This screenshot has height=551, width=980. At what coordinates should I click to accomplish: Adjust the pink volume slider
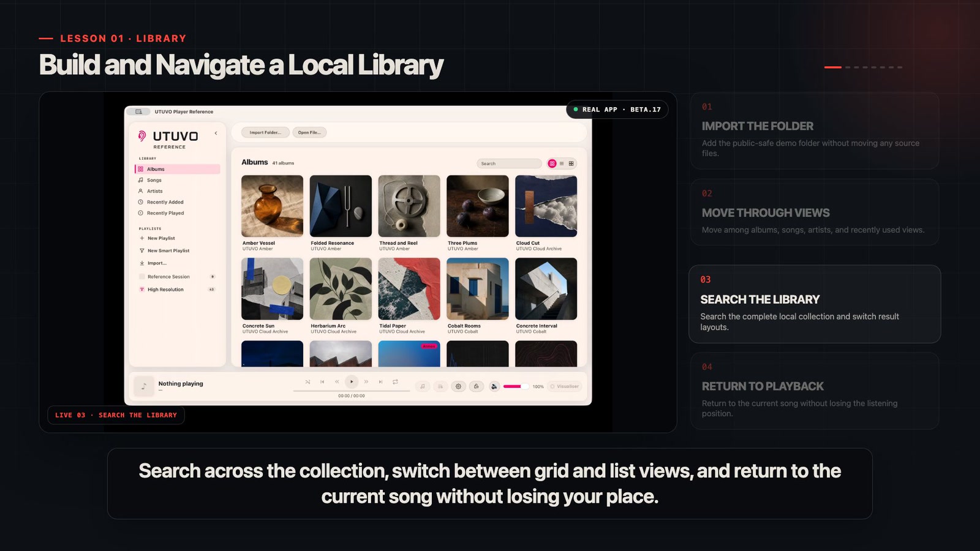(516, 386)
